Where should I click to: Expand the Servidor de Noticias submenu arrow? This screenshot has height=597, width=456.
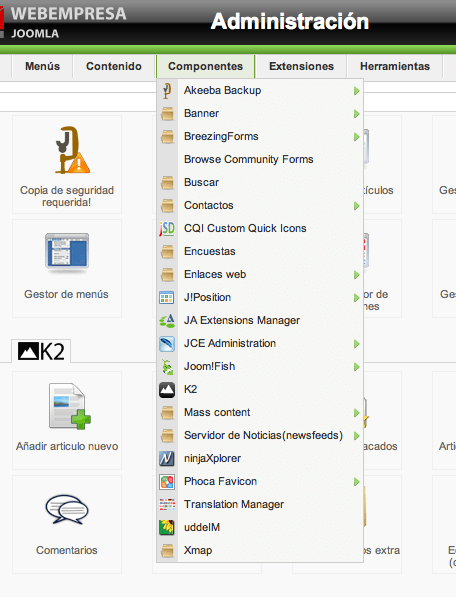pos(357,436)
